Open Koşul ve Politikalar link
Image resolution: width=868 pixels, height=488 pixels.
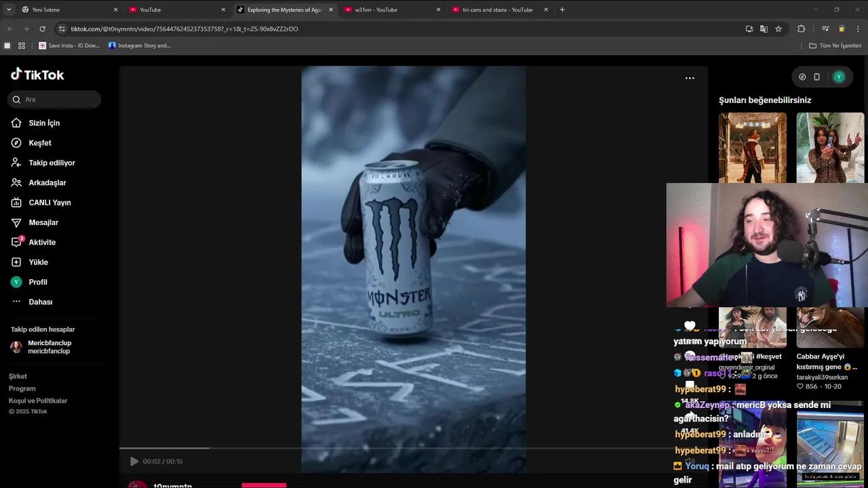point(38,401)
